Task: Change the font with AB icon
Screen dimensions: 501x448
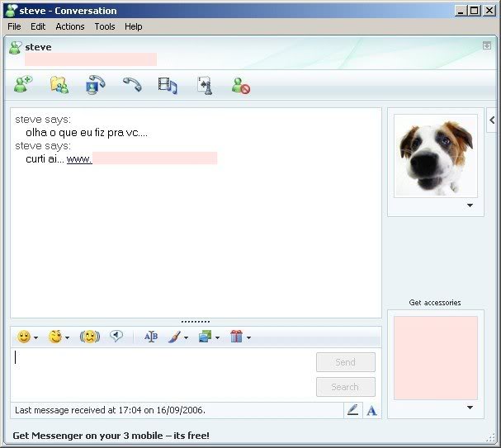Action: (151, 337)
